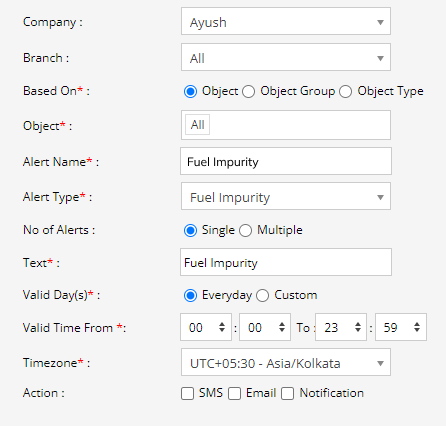This screenshot has width=446, height=426.
Task: Open the Timezone dropdown
Action: (286, 362)
